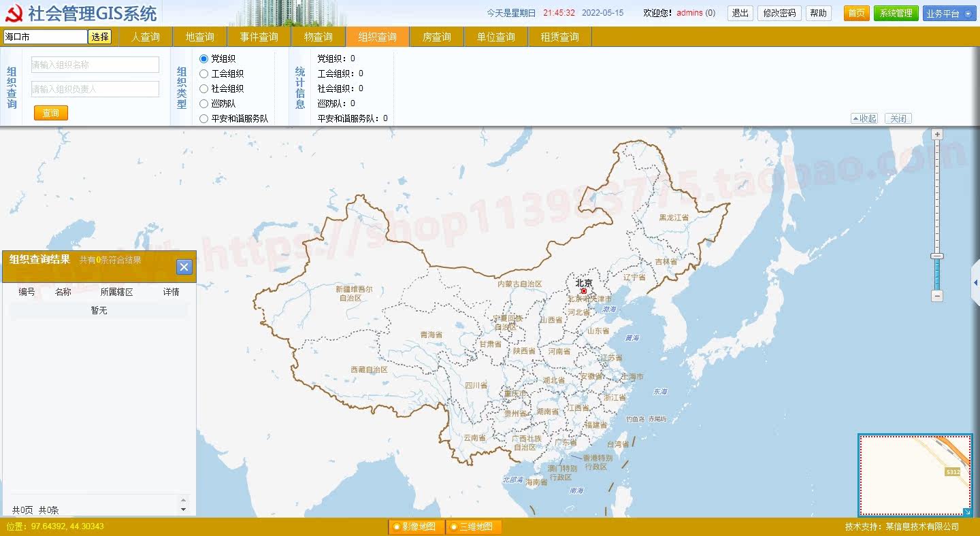Open the 事件查询 tab
Image resolution: width=980 pixels, height=536 pixels.
pos(259,37)
